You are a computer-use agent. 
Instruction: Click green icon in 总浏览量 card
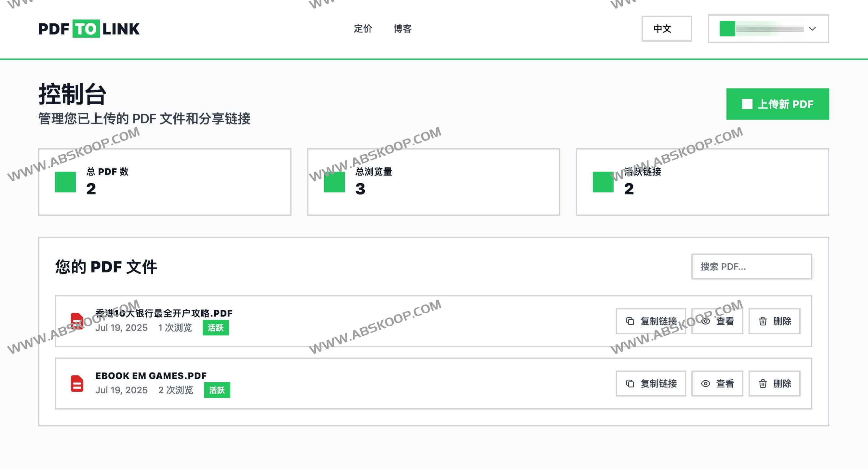pyautogui.click(x=334, y=182)
